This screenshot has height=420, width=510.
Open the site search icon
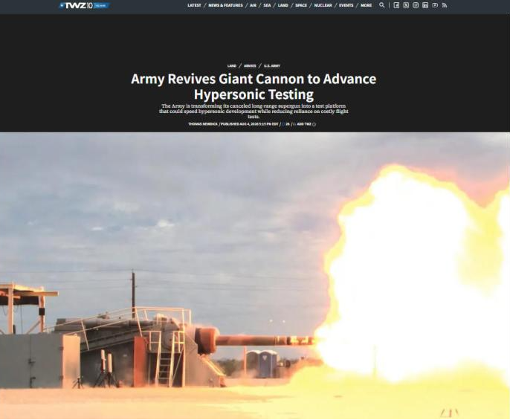click(382, 5)
